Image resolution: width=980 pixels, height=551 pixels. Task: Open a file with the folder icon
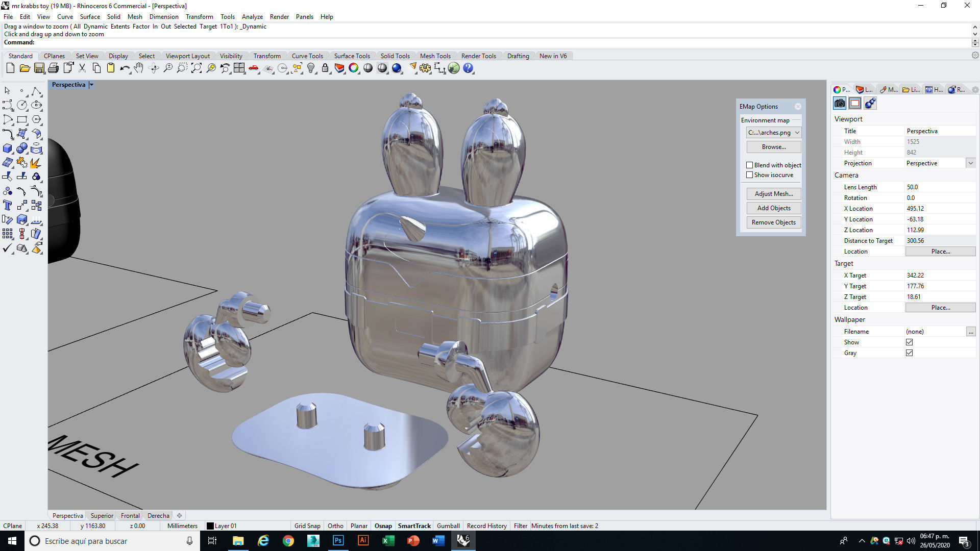(24, 68)
